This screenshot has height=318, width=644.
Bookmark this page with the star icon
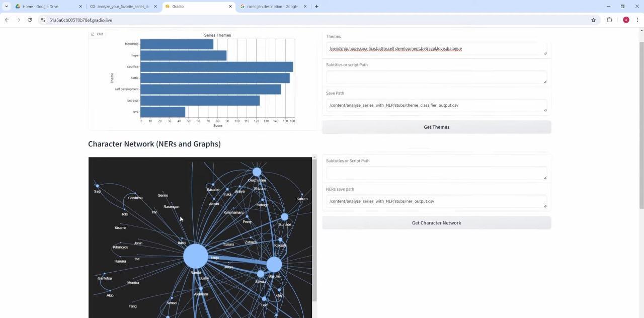[x=593, y=20]
